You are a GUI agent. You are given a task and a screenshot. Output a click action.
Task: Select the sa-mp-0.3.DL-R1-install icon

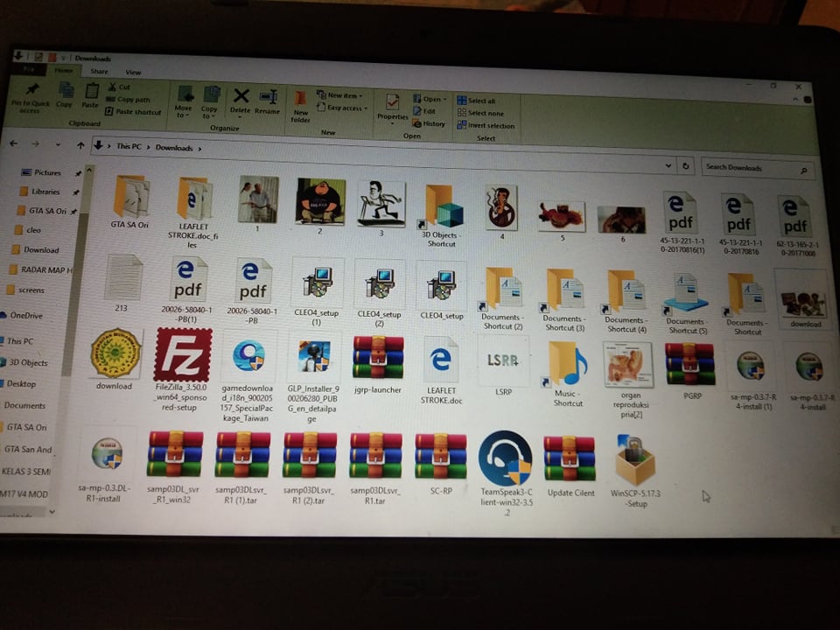[x=107, y=454]
